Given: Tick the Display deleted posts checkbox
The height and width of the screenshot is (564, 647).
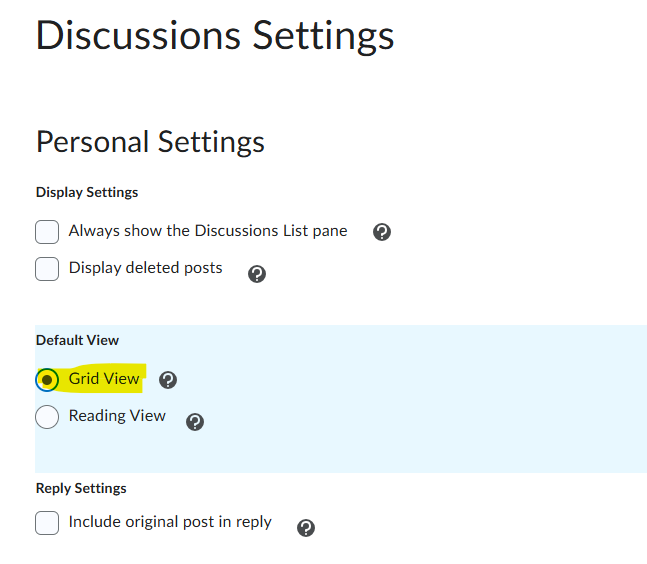Looking at the screenshot, I should [47, 269].
